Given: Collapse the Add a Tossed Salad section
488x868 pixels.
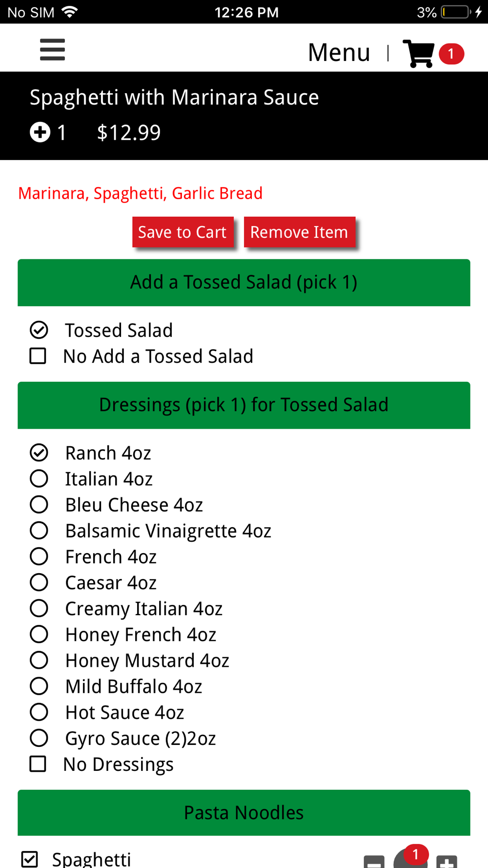Looking at the screenshot, I should click(244, 283).
